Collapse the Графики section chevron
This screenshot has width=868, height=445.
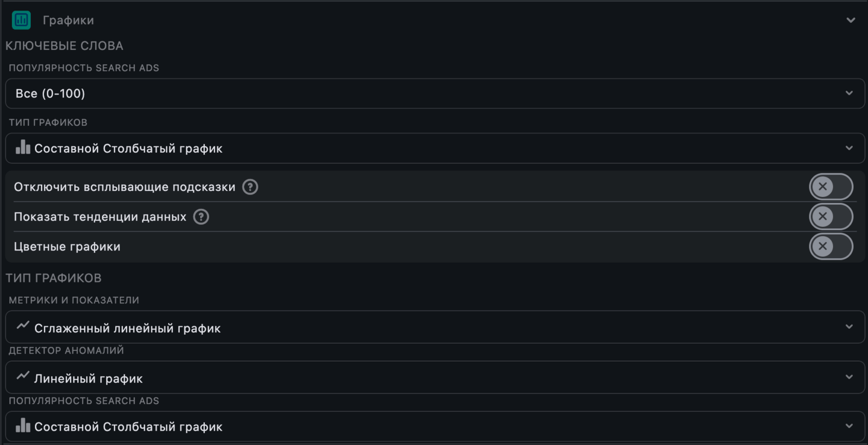pos(851,20)
